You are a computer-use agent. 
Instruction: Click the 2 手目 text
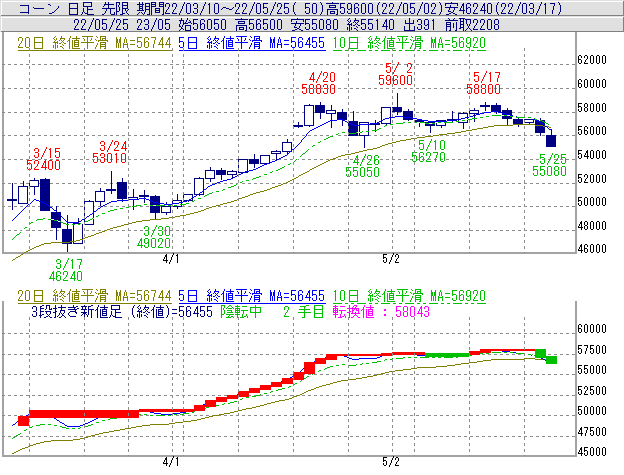pos(304,311)
